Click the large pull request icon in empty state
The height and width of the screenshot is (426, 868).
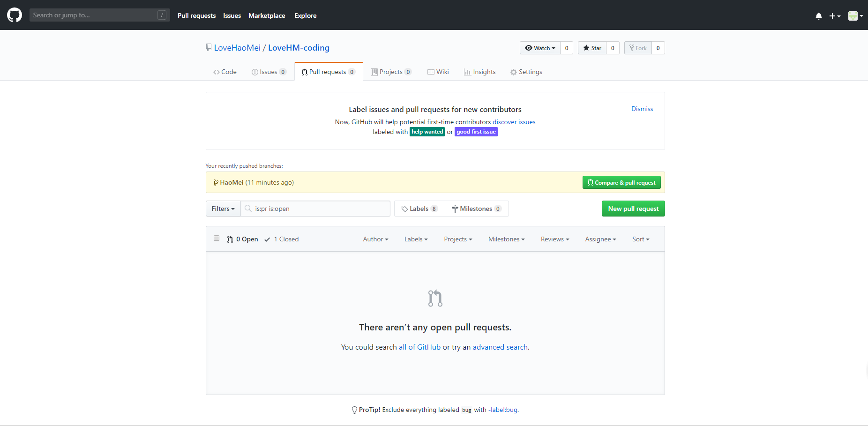pos(435,298)
